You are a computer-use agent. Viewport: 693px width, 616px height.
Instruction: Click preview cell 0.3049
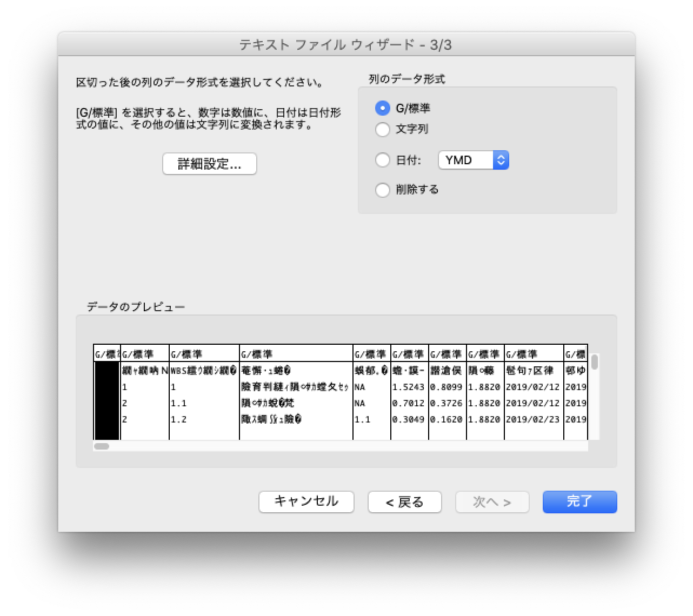coord(409,419)
